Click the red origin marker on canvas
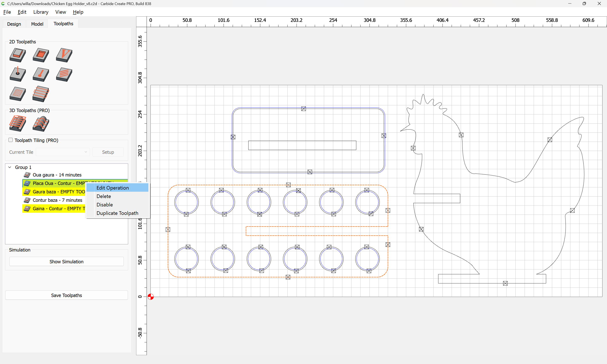Screen dimensions: 607x364 pyautogui.click(x=151, y=297)
